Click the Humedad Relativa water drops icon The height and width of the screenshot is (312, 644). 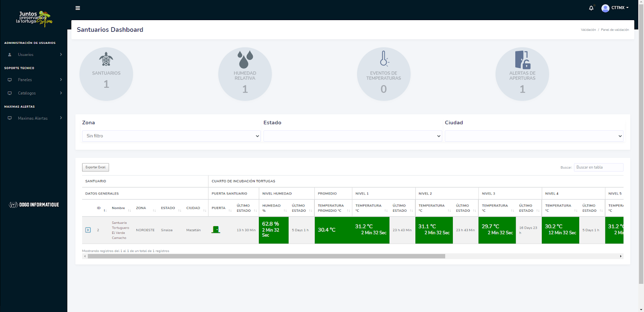pos(245,59)
